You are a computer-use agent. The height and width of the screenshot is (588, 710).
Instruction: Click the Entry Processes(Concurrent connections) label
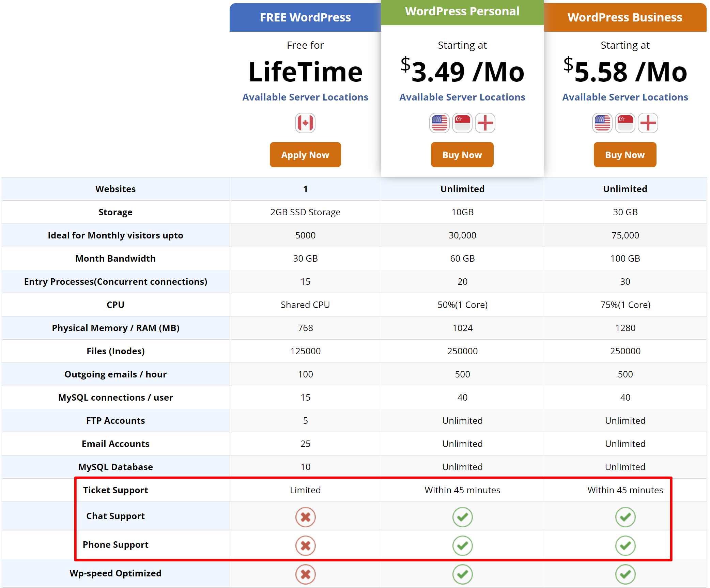[115, 282]
